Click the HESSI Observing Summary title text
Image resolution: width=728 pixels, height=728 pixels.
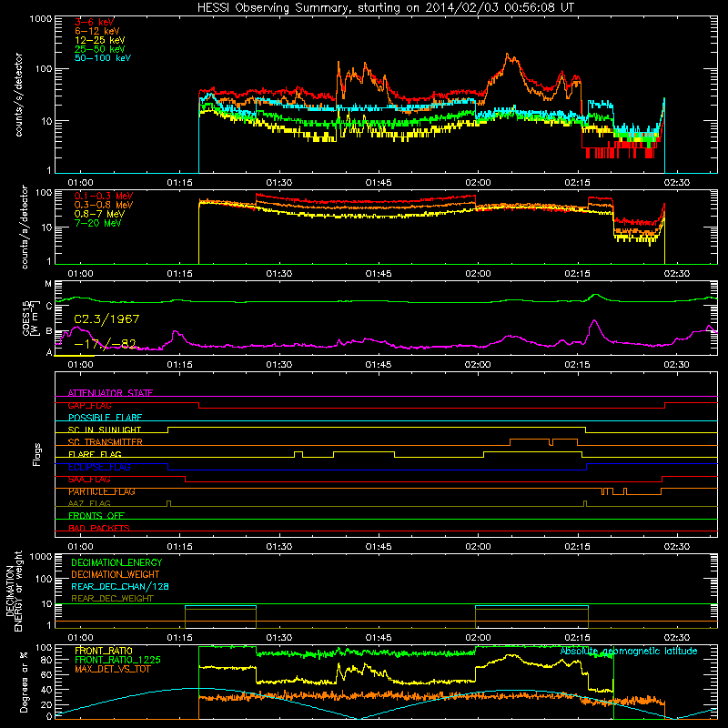[386, 7]
